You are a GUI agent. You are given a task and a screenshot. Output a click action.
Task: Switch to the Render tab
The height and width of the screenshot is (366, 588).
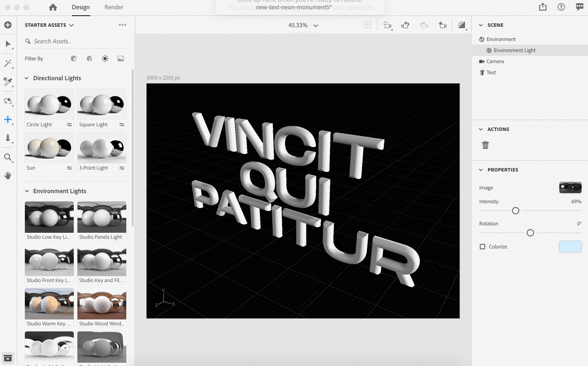(114, 7)
